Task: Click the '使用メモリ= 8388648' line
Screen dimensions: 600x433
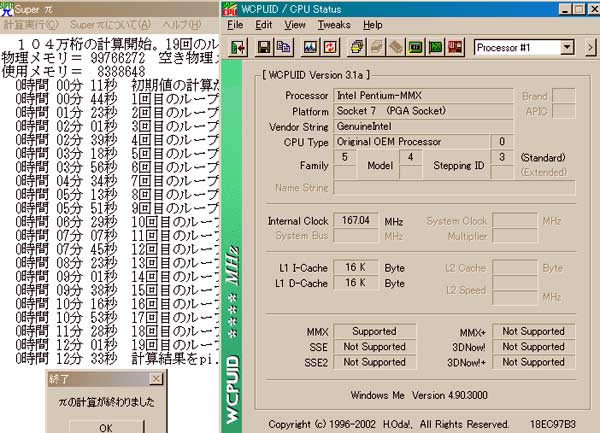Action: pos(73,72)
